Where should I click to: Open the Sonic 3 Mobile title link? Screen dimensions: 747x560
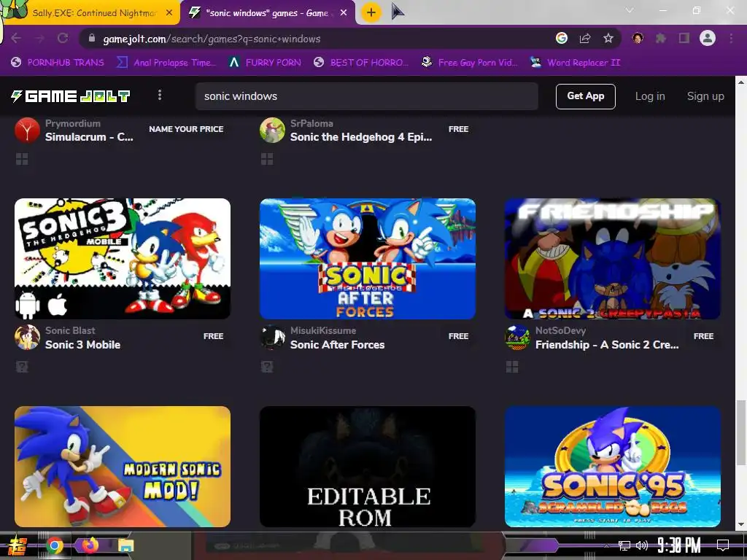click(83, 345)
